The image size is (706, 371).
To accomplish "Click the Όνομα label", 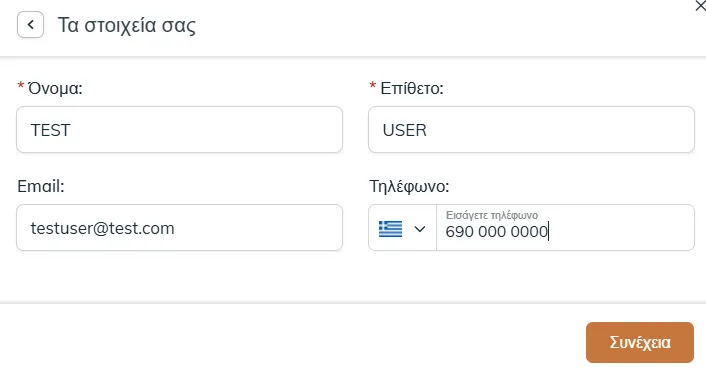I will tap(55, 88).
